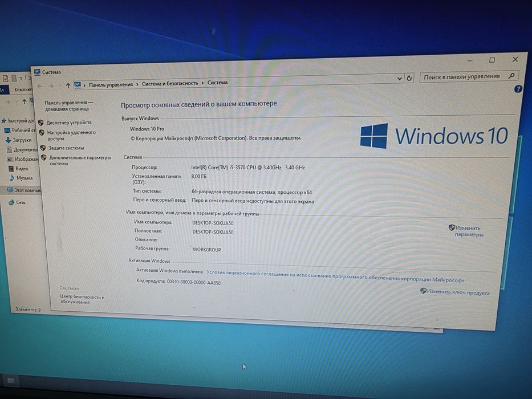The width and height of the screenshot is (532, 399).
Task: Click the Система window title icon
Action: coord(37,72)
